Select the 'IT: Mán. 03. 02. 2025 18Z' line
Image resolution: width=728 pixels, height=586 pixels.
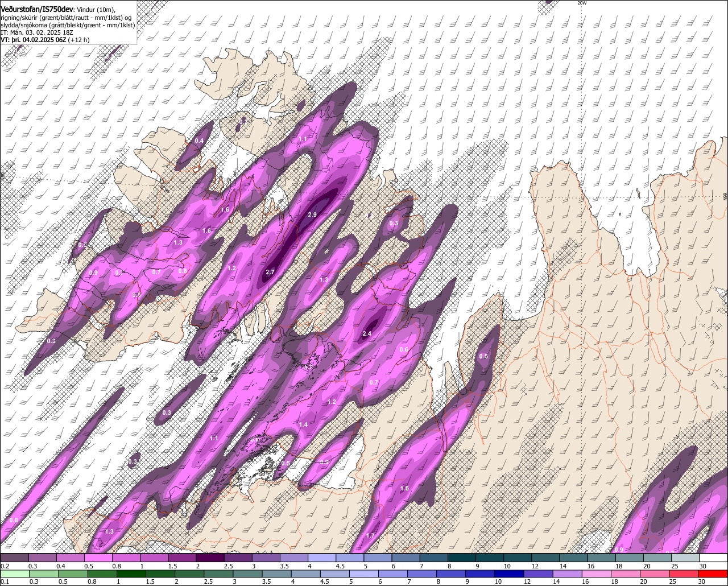point(37,32)
